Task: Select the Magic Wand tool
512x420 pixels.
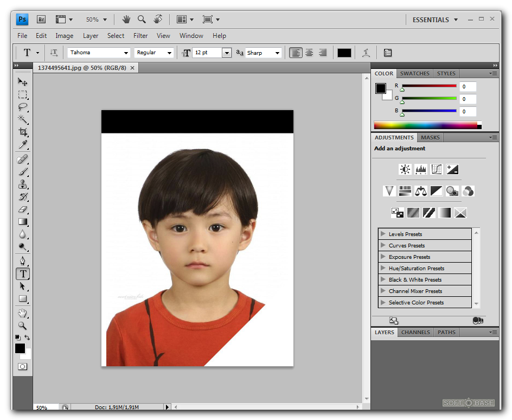Action: pos(23,119)
